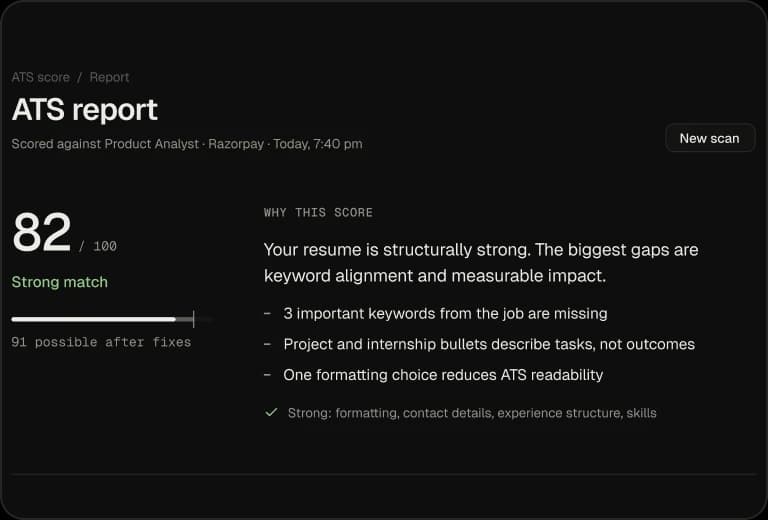Click the 'Strong: formatting, contact details' line
768x520 pixels.
pyautogui.click(x=472, y=413)
